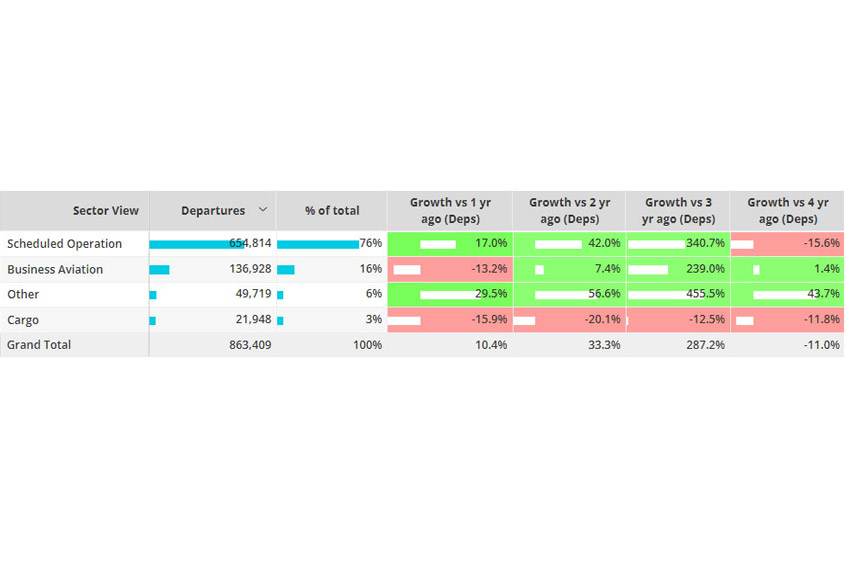Select the Scheduled Operation row label
Screen dimensions: 846x564
[x=65, y=244]
